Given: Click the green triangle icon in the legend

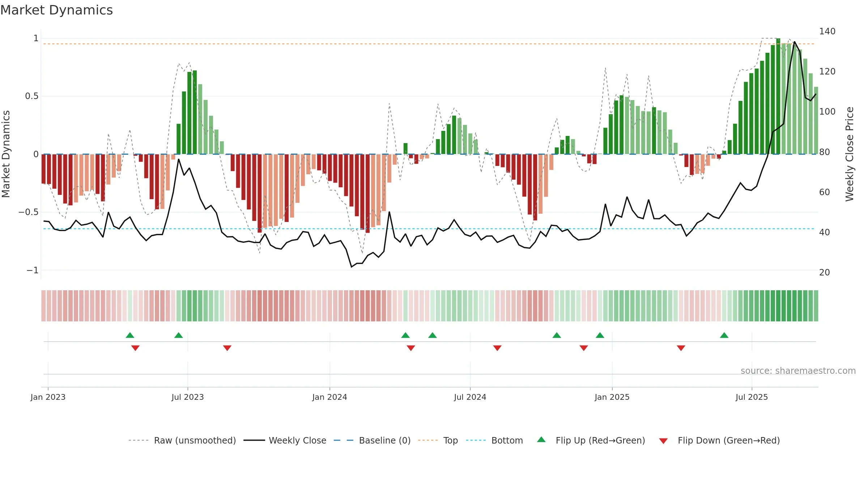Looking at the screenshot, I should click(541, 440).
